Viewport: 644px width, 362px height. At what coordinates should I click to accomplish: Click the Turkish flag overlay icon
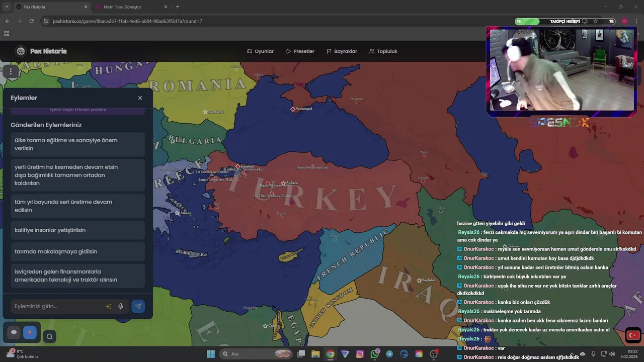point(633,335)
